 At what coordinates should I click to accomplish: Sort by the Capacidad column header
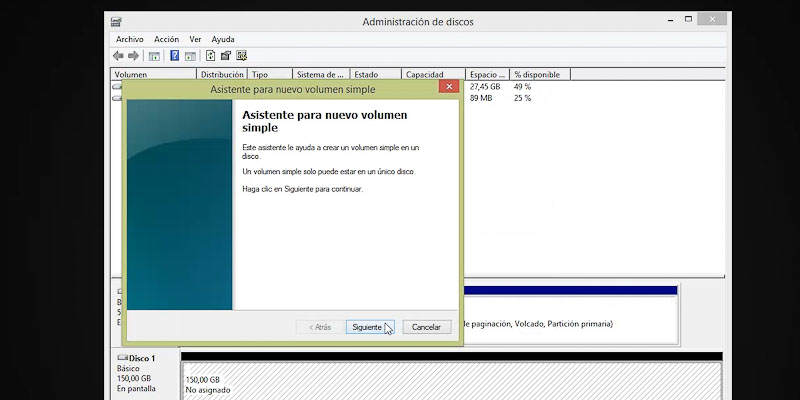tap(434, 74)
